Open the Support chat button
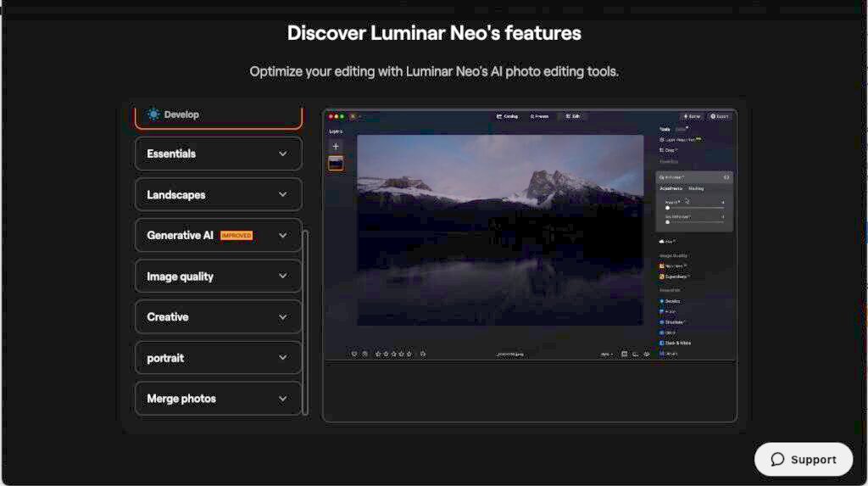 point(803,460)
